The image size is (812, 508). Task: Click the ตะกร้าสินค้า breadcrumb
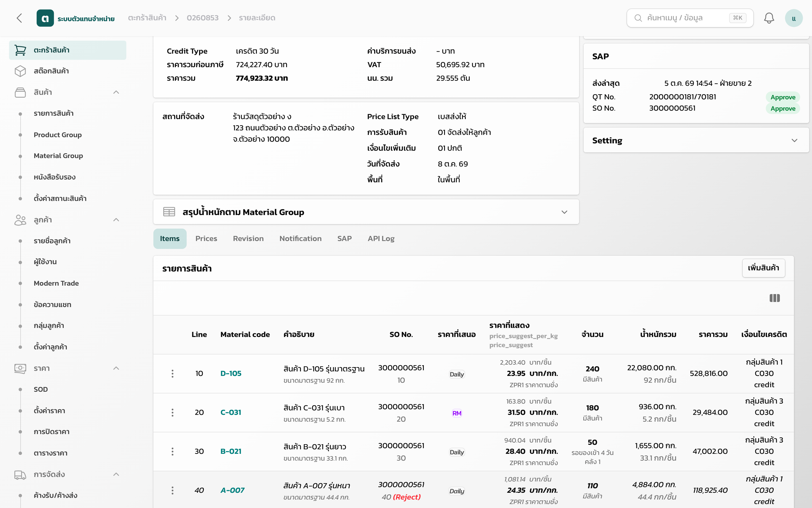pyautogui.click(x=147, y=18)
